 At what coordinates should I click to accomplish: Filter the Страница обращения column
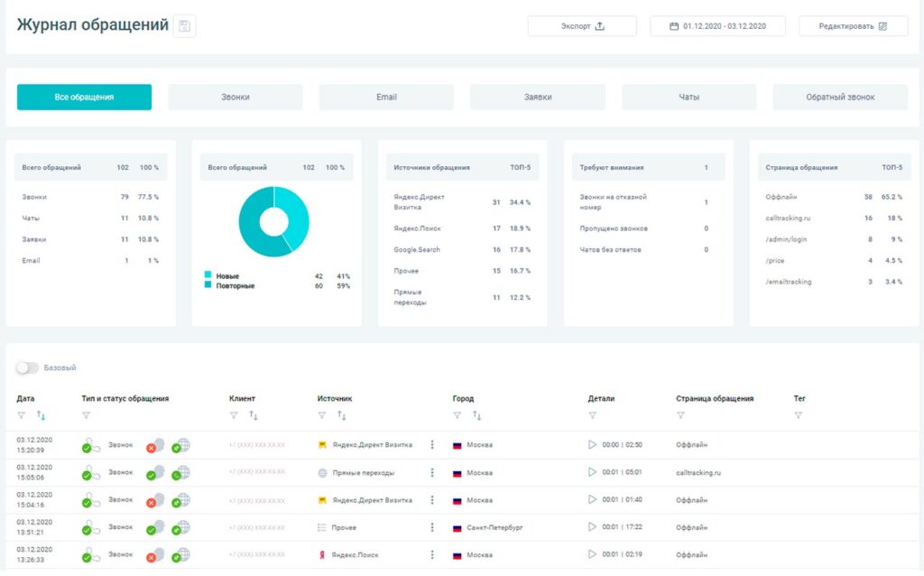click(680, 415)
